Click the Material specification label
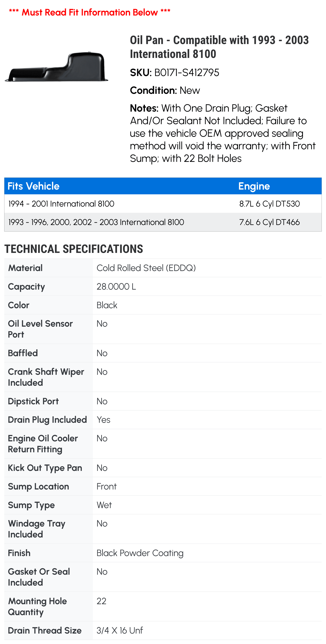 pyautogui.click(x=25, y=268)
